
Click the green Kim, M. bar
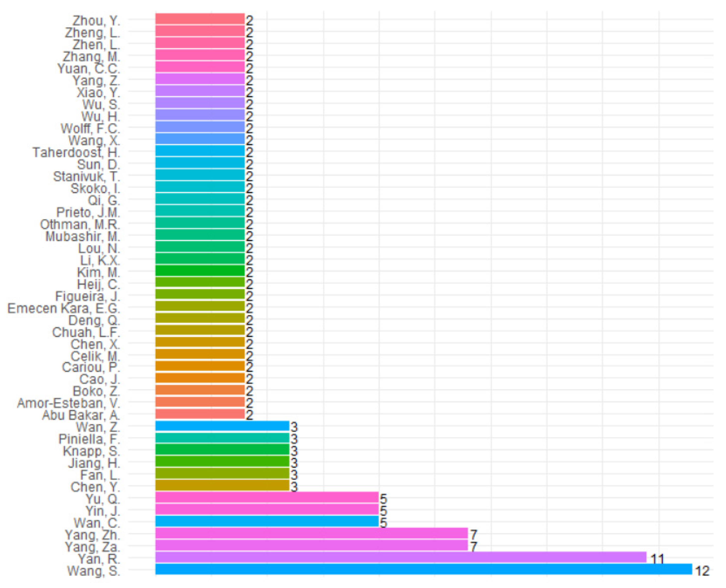click(200, 271)
